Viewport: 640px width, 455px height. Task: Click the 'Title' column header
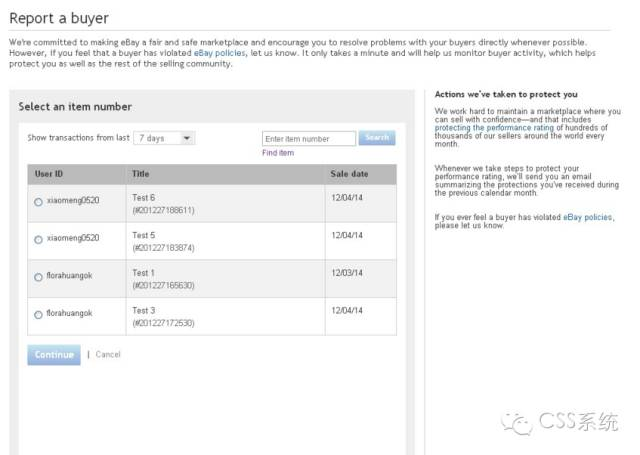pos(141,174)
